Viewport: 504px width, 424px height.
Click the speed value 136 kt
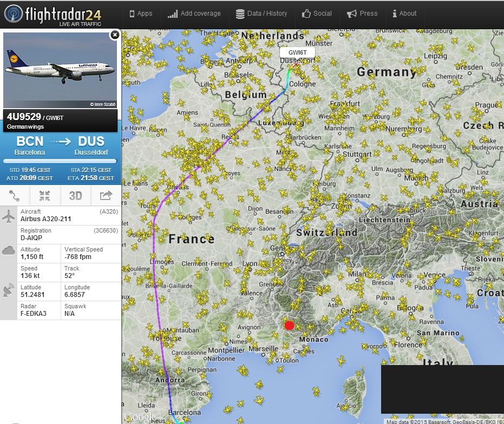pos(30,276)
